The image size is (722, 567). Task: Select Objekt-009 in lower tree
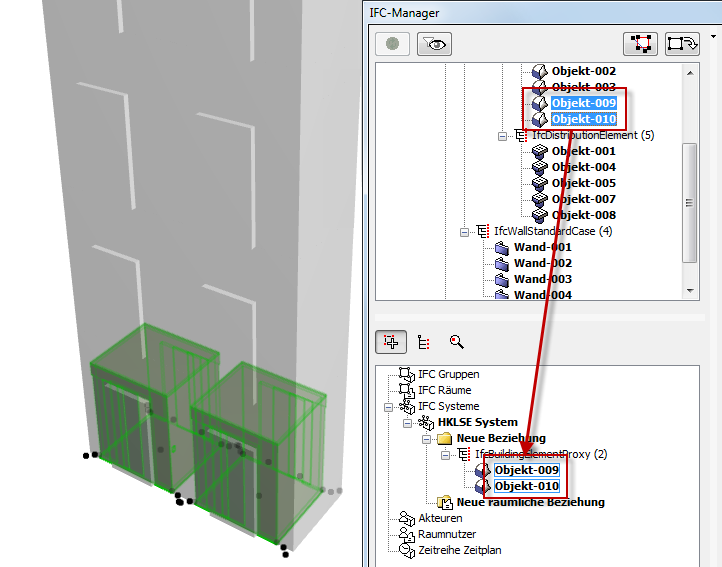click(526, 470)
